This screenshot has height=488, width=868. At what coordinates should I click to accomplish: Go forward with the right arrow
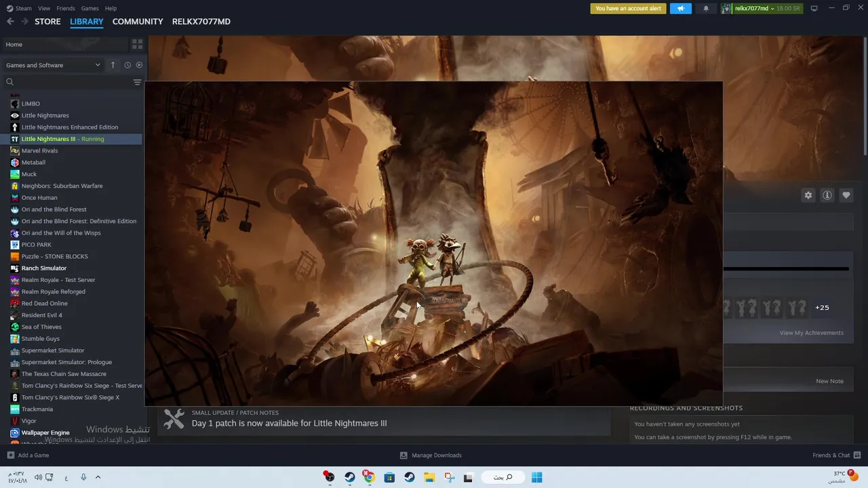coord(24,22)
